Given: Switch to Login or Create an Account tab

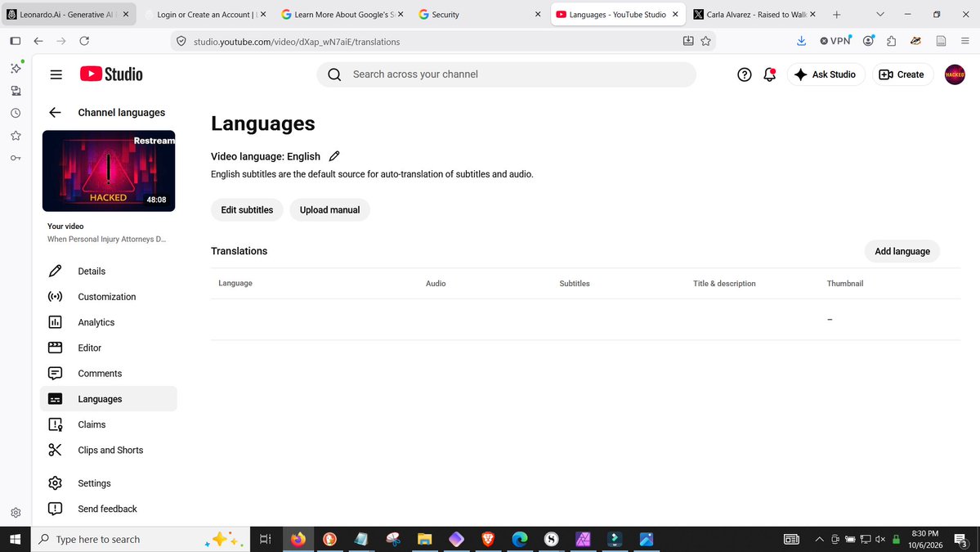Looking at the screenshot, I should point(205,15).
